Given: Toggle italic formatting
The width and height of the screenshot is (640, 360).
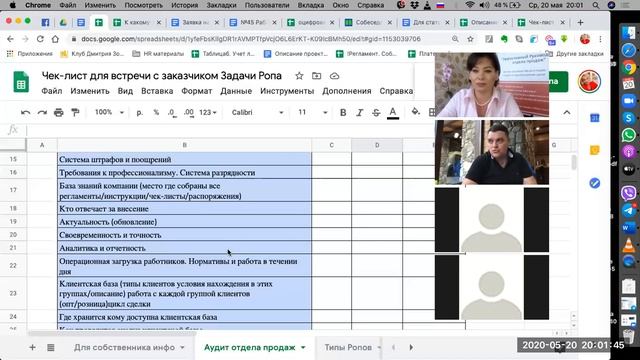Looking at the screenshot, I should 359,112.
